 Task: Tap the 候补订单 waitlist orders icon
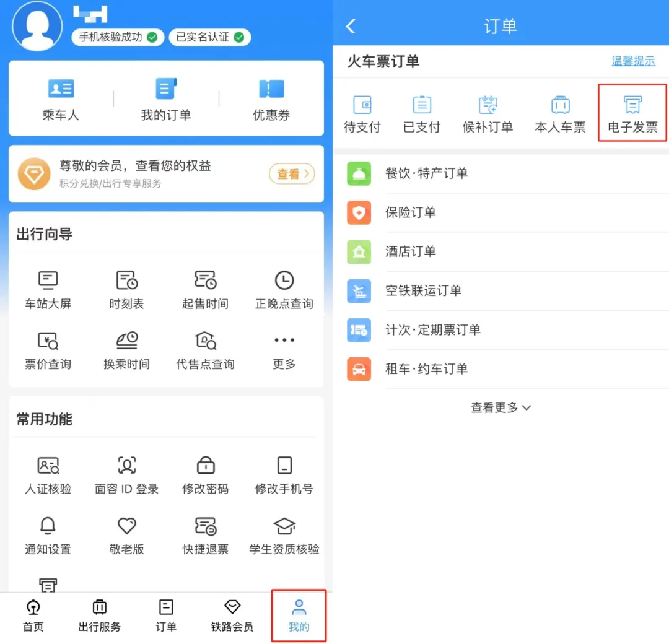pos(488,106)
